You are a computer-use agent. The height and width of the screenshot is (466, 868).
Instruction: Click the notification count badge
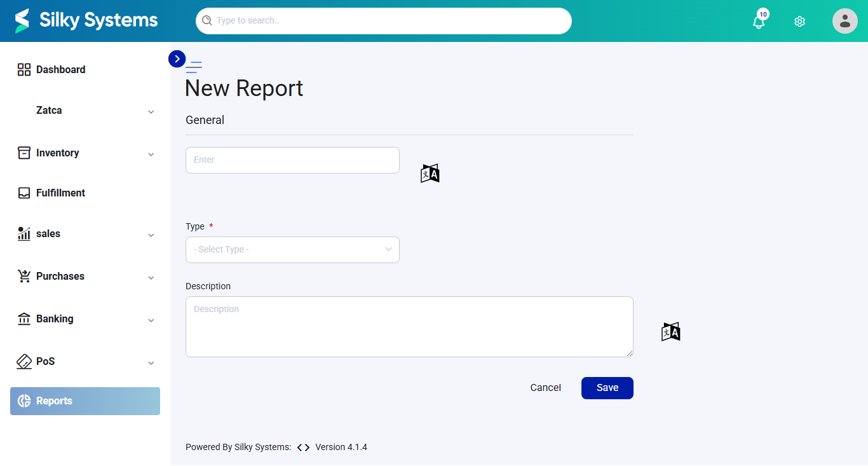[763, 14]
